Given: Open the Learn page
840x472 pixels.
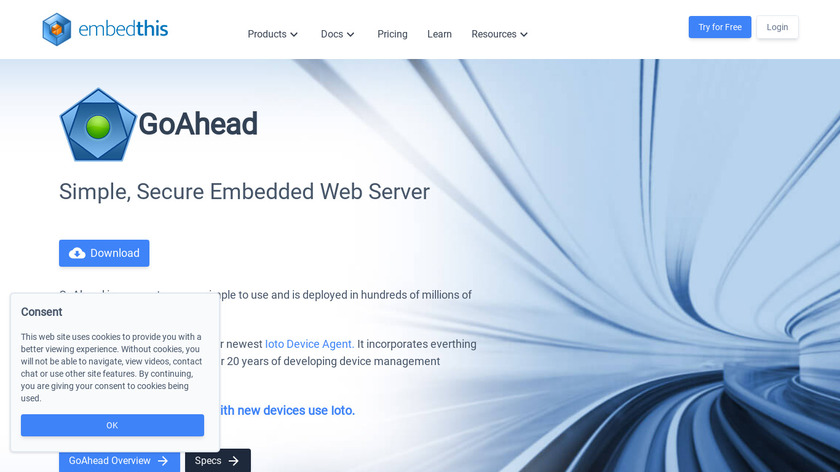Looking at the screenshot, I should point(439,34).
